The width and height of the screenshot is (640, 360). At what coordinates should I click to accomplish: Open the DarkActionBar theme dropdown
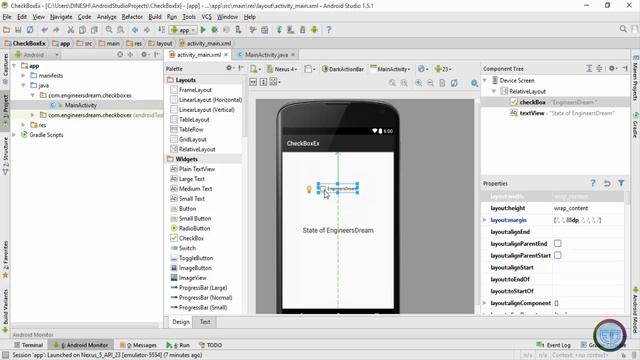[343, 69]
